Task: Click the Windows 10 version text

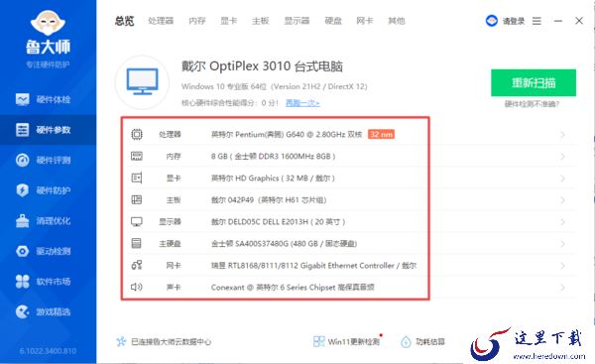Action: [x=275, y=86]
